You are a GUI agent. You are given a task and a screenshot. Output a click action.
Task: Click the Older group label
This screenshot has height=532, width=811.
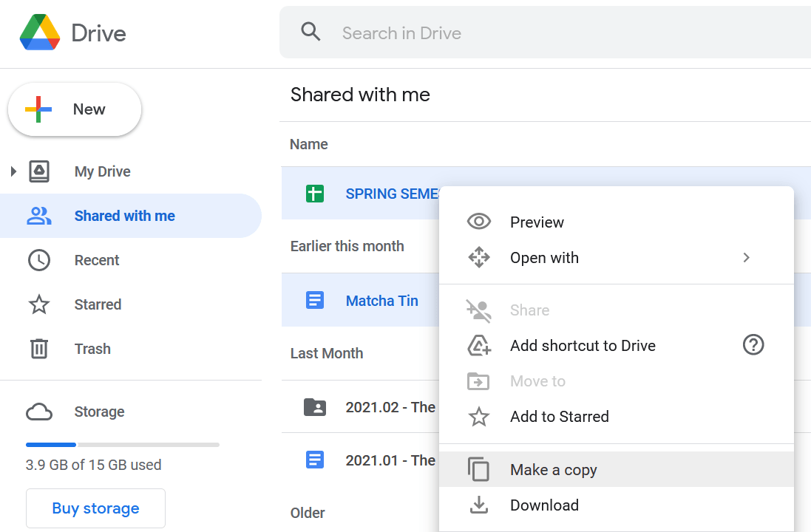tap(308, 513)
